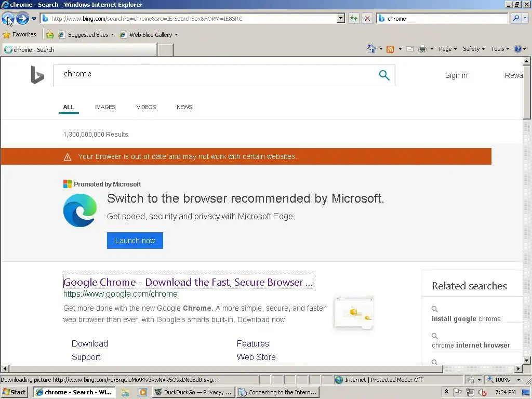Click the Read Mail envelope icon

point(410,49)
